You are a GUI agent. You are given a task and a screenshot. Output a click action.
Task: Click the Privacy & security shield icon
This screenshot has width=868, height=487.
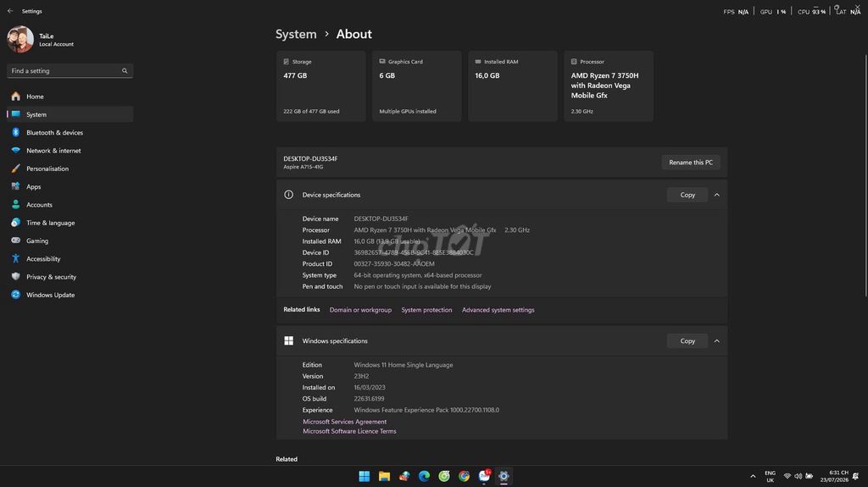15,277
